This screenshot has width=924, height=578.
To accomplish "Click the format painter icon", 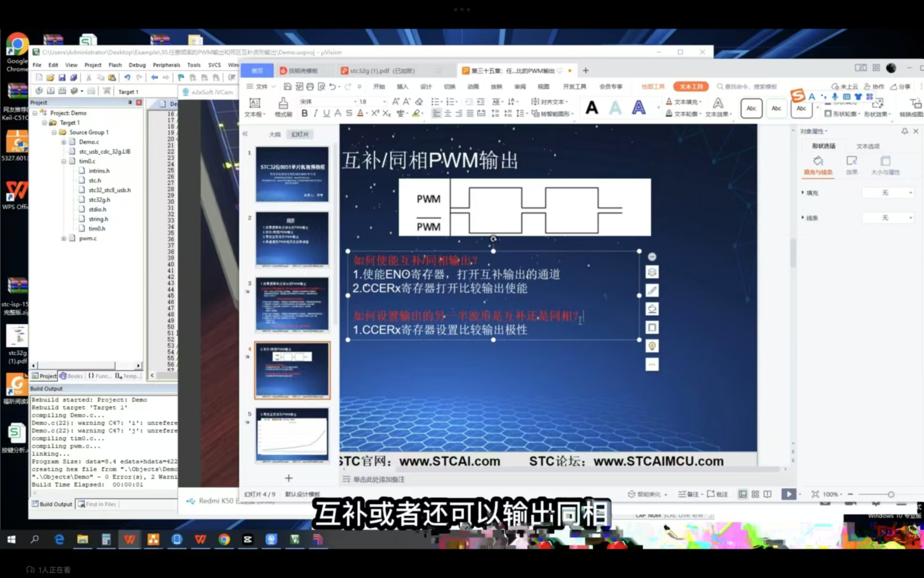I will (x=283, y=107).
